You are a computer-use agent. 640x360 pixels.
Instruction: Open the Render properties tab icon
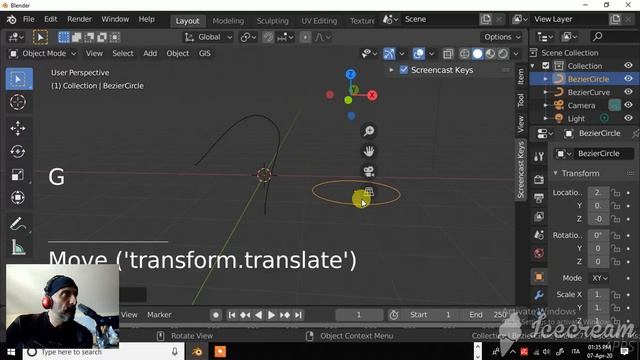point(539,179)
